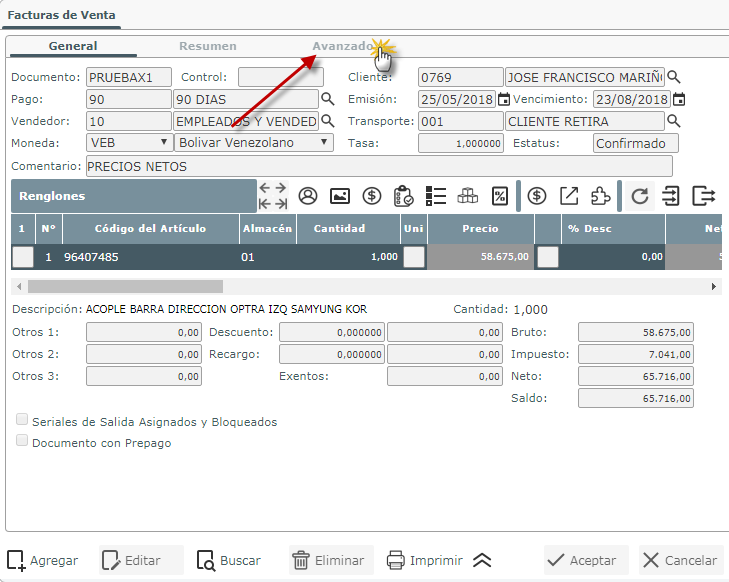
Task: Open the Avanzado tab
Action: 342,46
